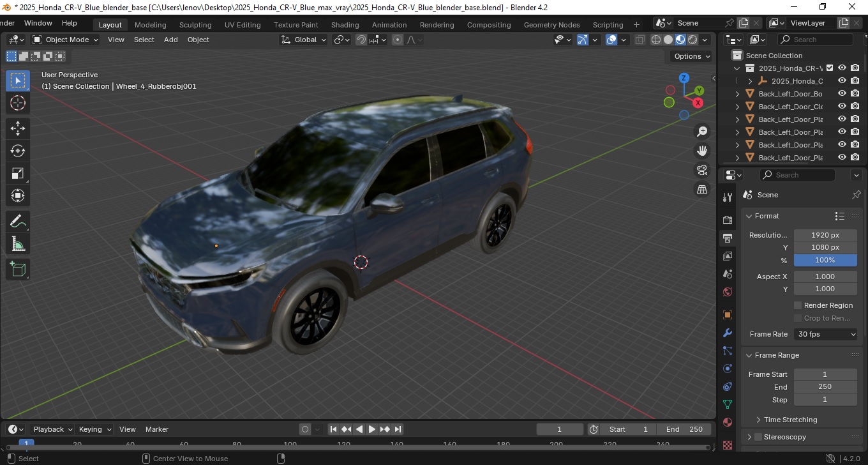Select the Transform tool
This screenshot has width=868, height=465.
(x=18, y=195)
